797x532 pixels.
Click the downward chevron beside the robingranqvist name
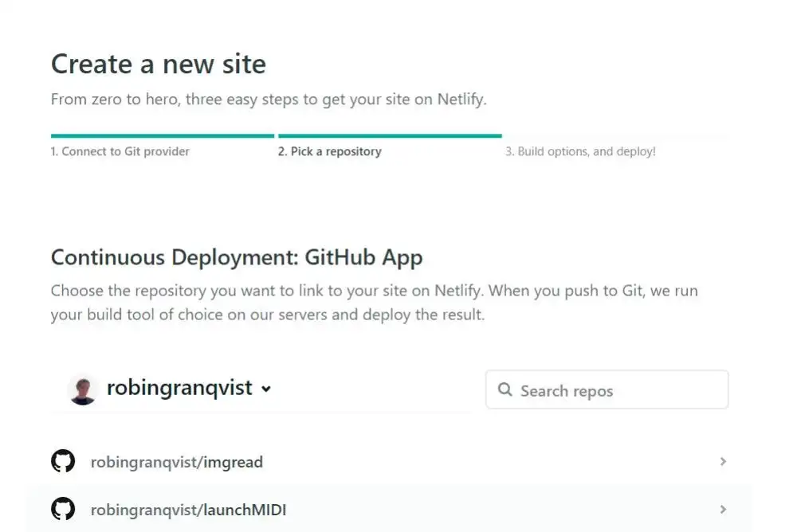coord(266,389)
